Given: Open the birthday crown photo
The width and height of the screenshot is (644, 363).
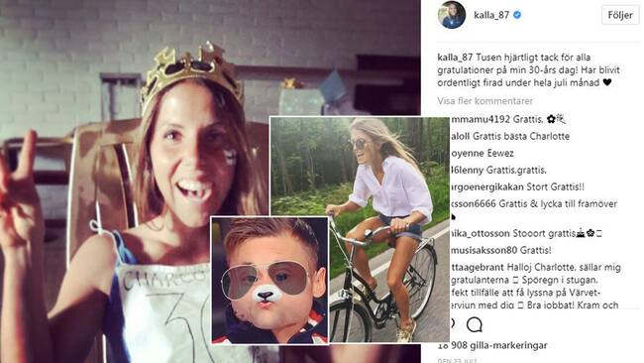Looking at the screenshot, I should tap(136, 181).
